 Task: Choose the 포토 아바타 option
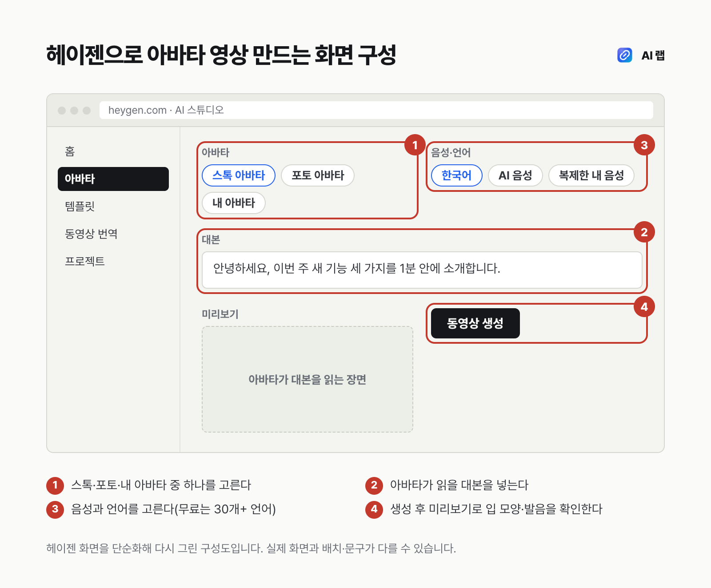318,175
